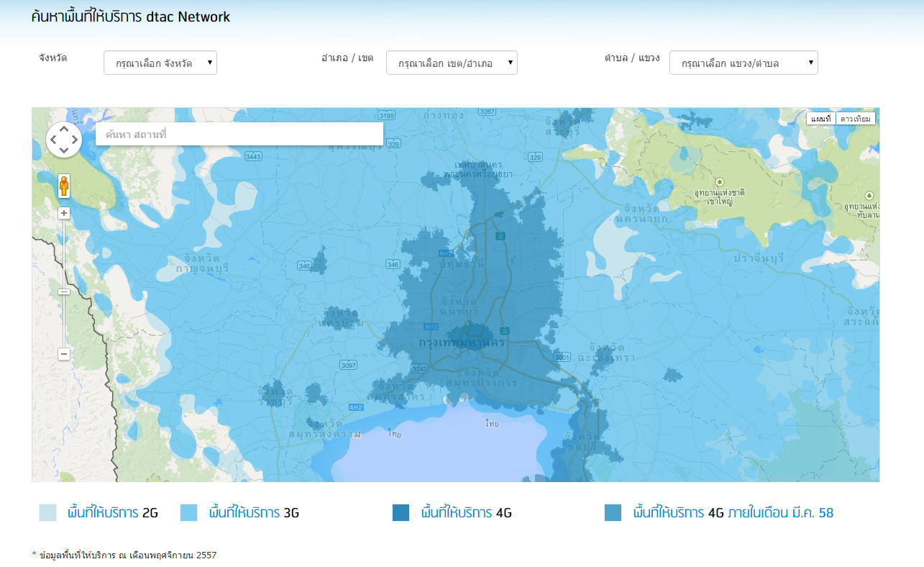Screen dimensions: 924x567
Task: Click the พื้นที่ให้บริการ 3G legend label
Action: point(254,513)
